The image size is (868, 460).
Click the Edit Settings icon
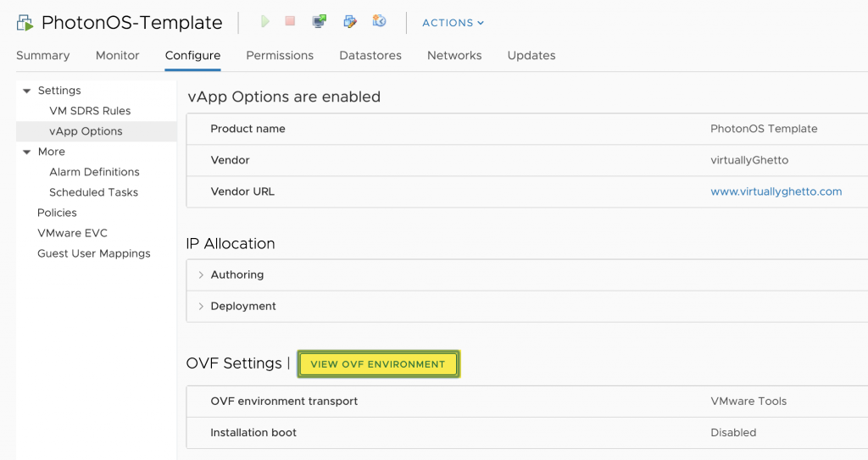[349, 22]
